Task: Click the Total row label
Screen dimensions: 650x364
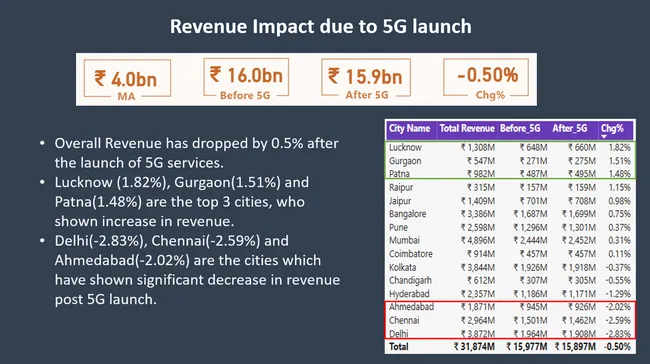Action: click(x=398, y=347)
